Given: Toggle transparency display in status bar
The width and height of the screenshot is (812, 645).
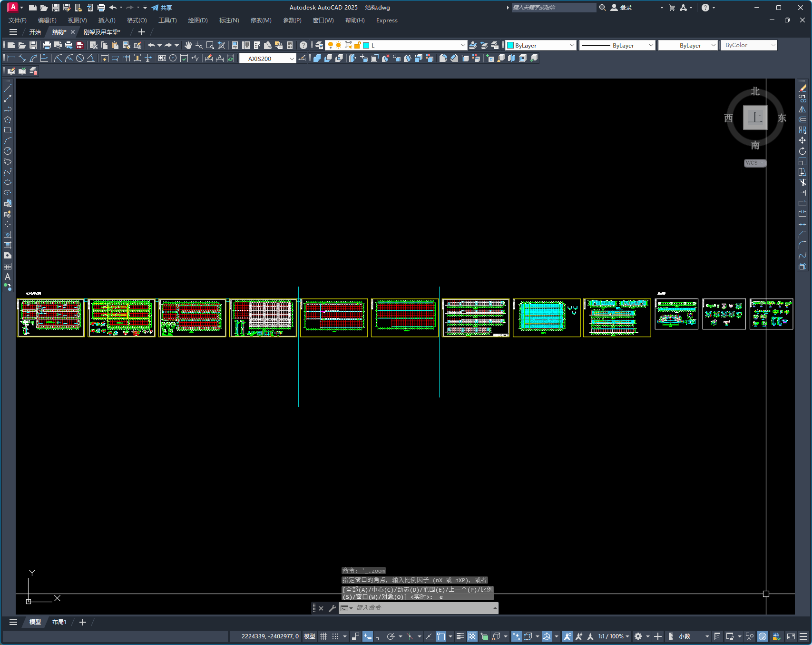Looking at the screenshot, I should [x=472, y=636].
